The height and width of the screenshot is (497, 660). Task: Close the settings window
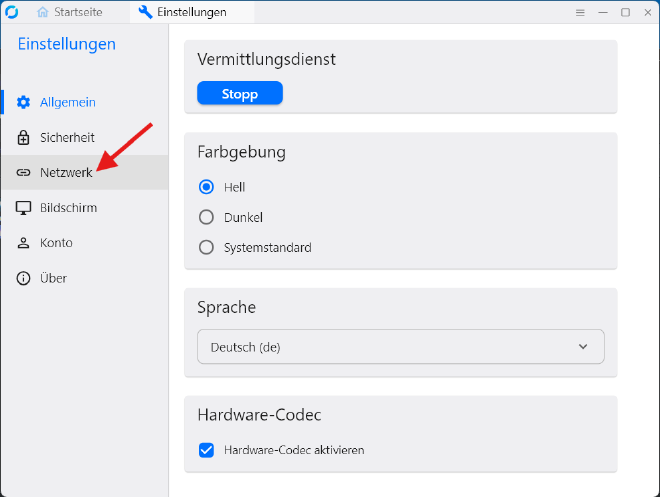click(x=647, y=12)
